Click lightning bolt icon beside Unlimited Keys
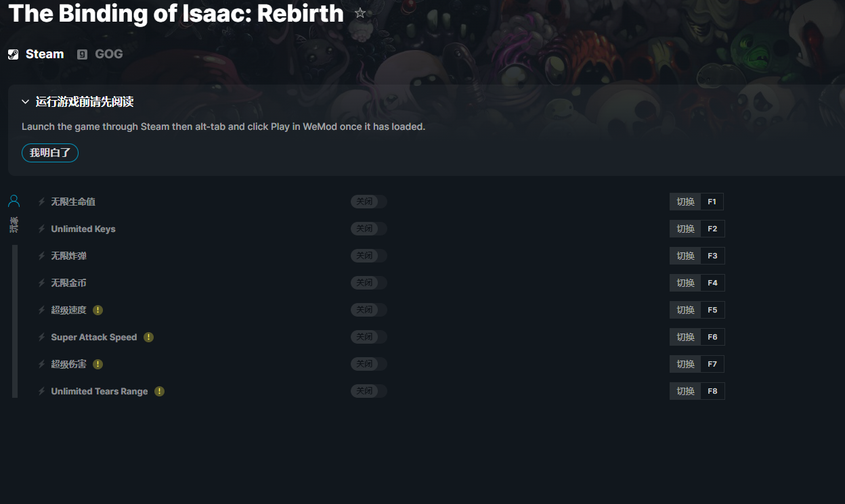 point(42,229)
